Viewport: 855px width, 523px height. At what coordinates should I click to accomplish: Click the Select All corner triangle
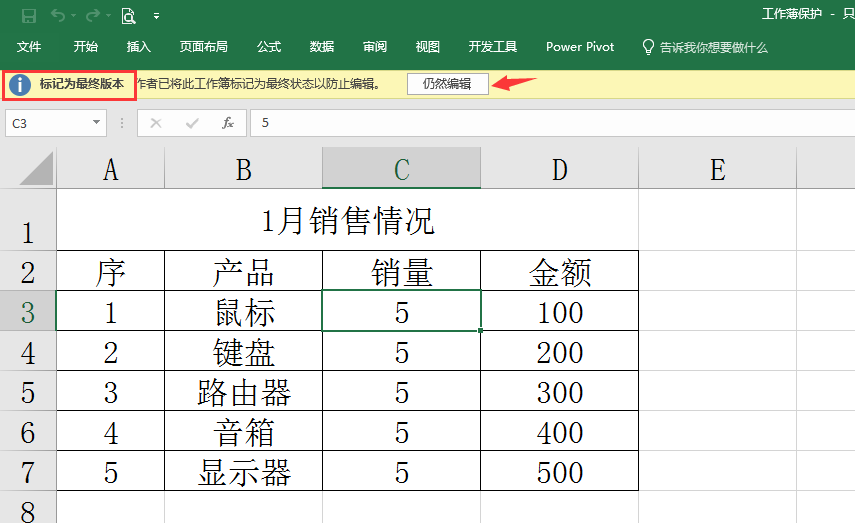tap(36, 169)
